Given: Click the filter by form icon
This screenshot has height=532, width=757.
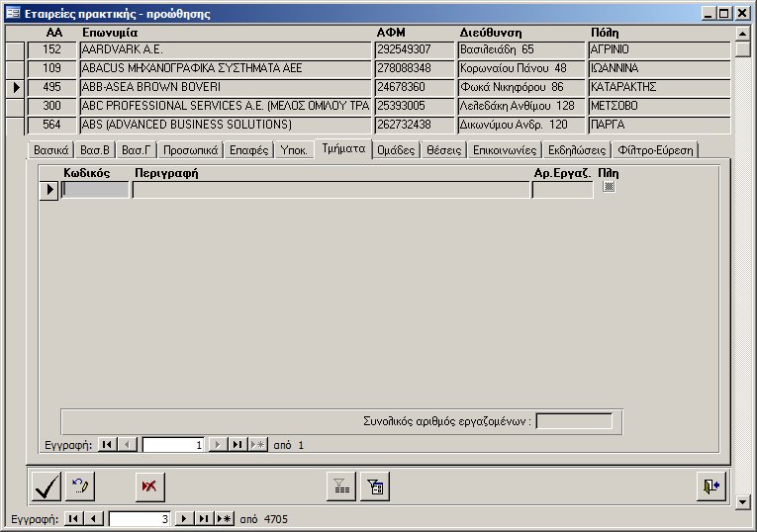Looking at the screenshot, I should pos(374,487).
